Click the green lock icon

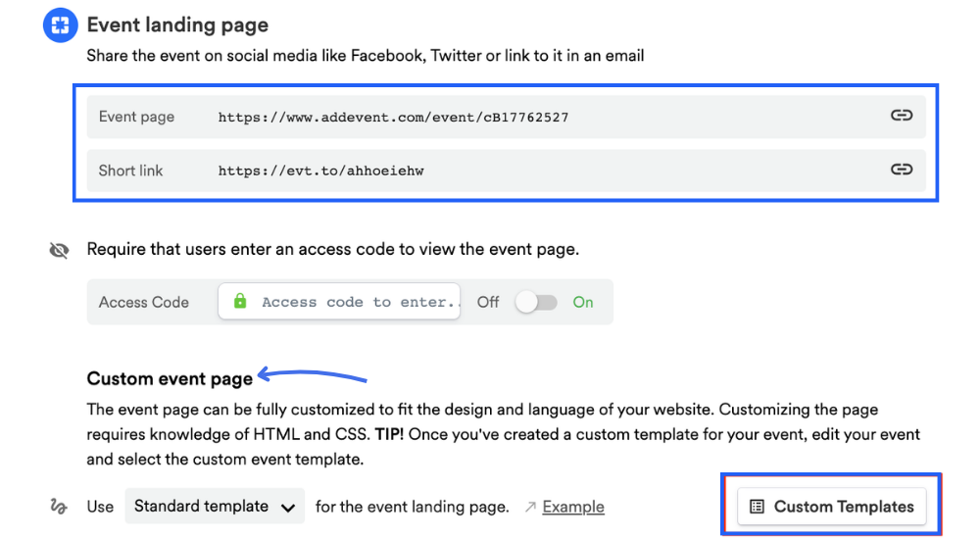[240, 302]
